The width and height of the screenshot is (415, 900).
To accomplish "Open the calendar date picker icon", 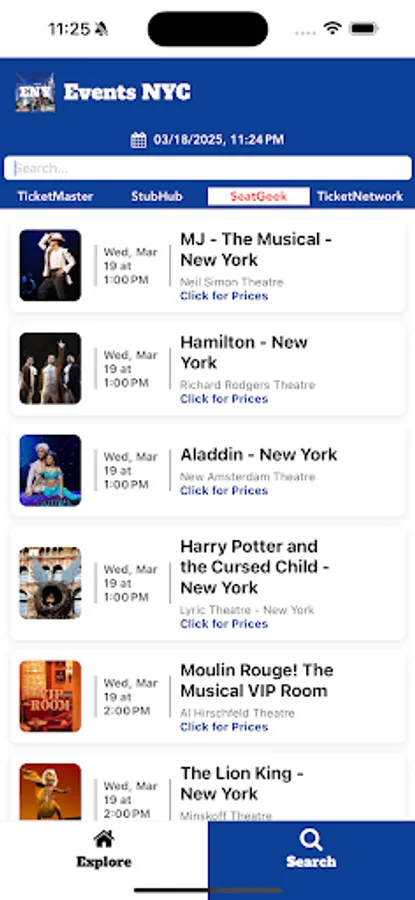I will click(x=138, y=140).
